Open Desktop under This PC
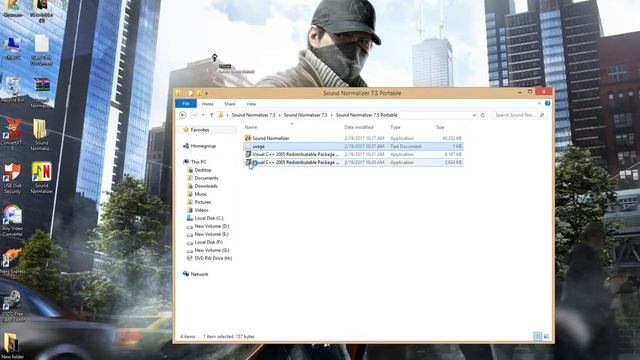Viewport: 640px width, 360px height. 203,170
